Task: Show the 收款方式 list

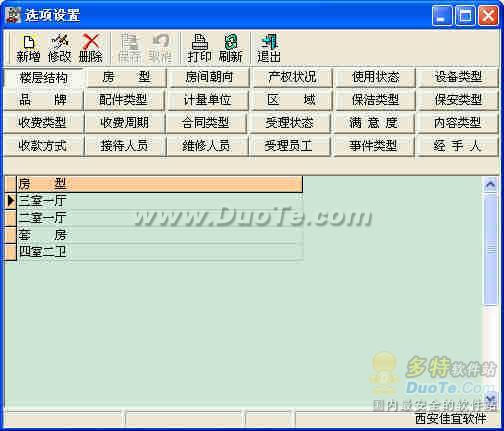Action: point(43,146)
